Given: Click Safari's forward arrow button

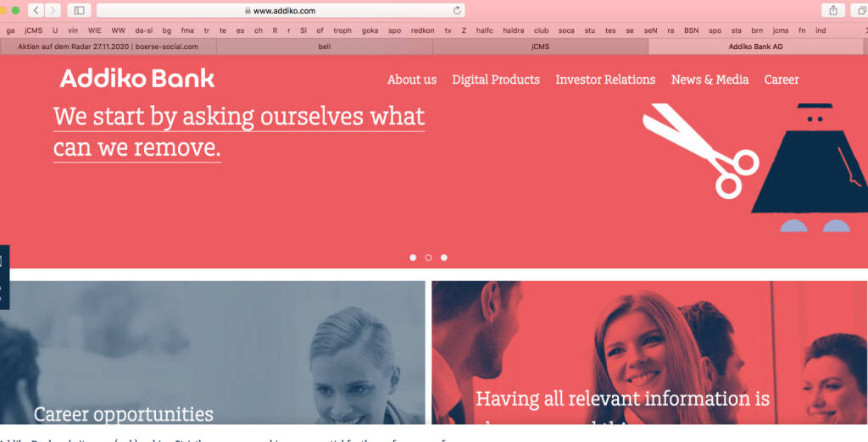Looking at the screenshot, I should point(53,10).
